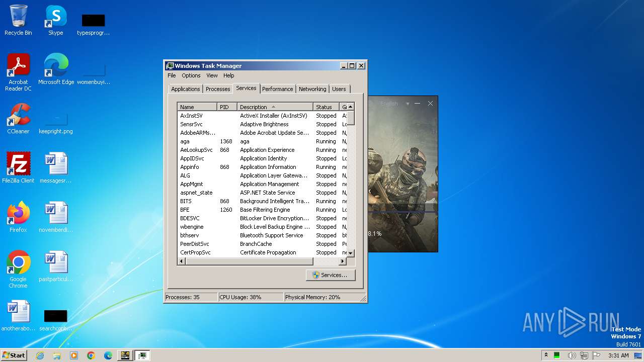Viewport: 644px width, 362px height.
Task: Launch Firefox from the desktop
Action: pyautogui.click(x=18, y=217)
